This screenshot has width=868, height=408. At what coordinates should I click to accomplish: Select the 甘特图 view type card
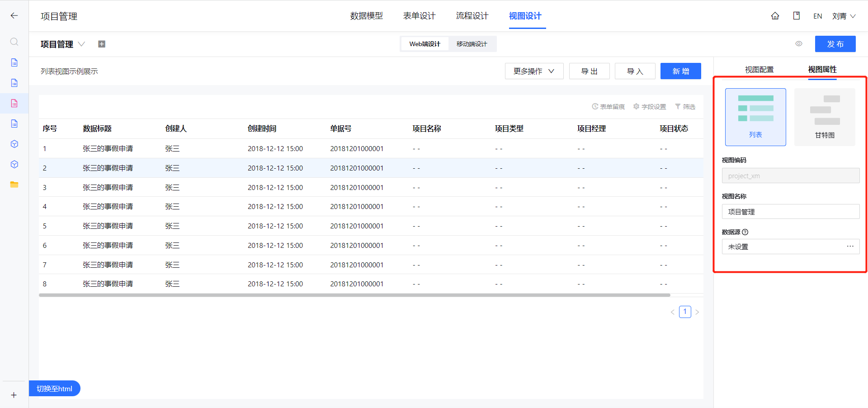[x=825, y=117]
